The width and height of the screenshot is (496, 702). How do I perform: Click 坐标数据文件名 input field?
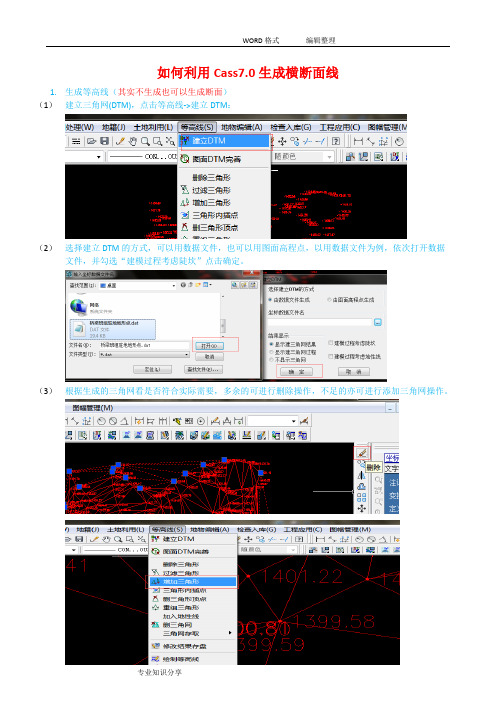320,322
